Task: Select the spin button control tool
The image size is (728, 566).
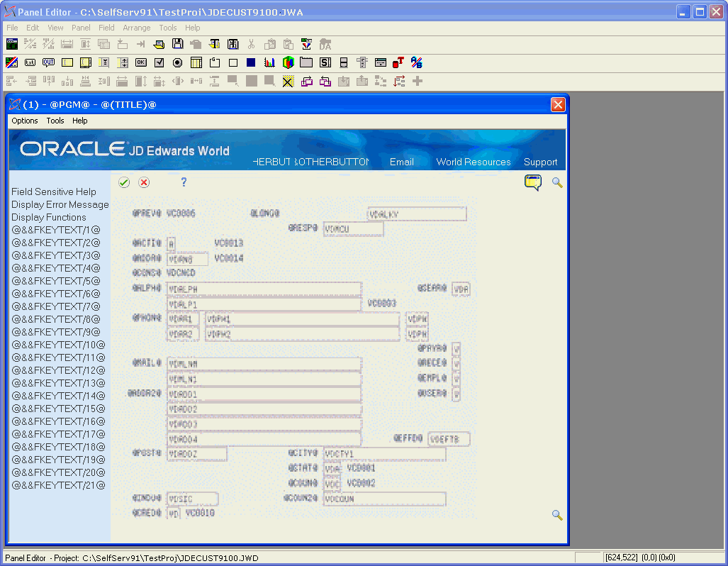Action: [x=122, y=62]
